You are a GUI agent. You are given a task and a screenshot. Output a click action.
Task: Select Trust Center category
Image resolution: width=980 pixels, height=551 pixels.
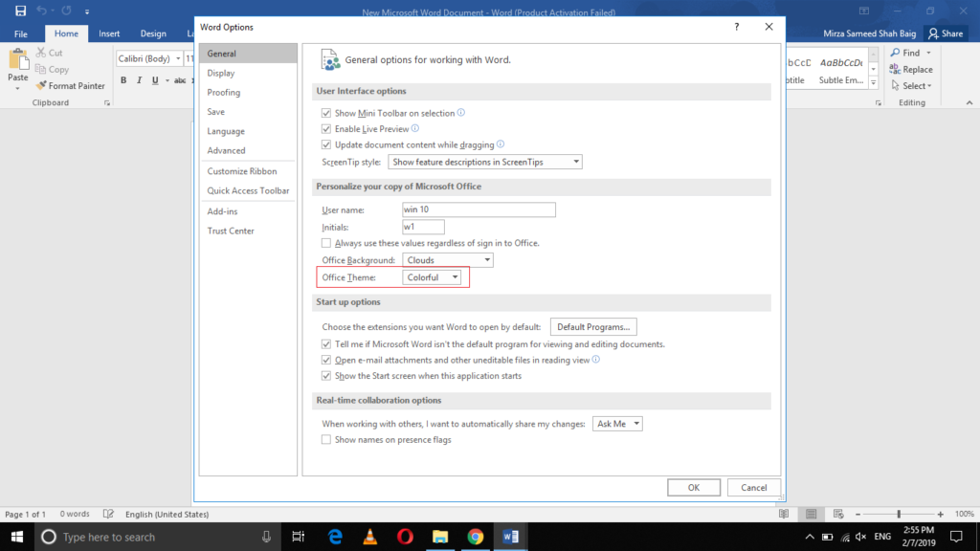[x=248, y=231]
